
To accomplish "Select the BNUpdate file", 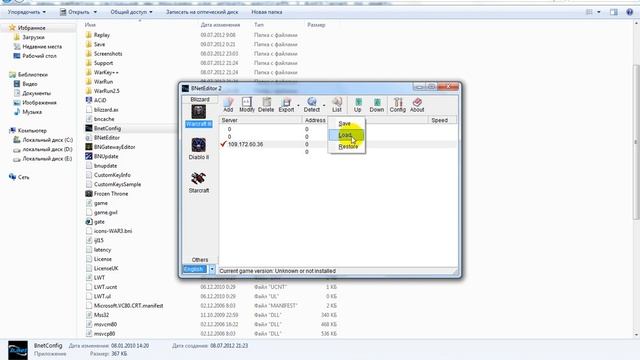I will tap(106, 156).
